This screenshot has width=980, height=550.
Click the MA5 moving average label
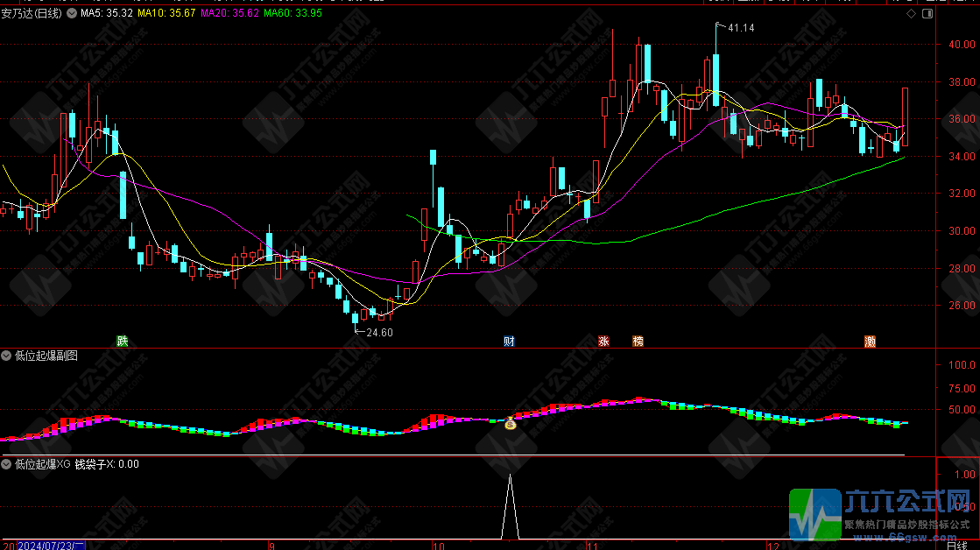(106, 14)
